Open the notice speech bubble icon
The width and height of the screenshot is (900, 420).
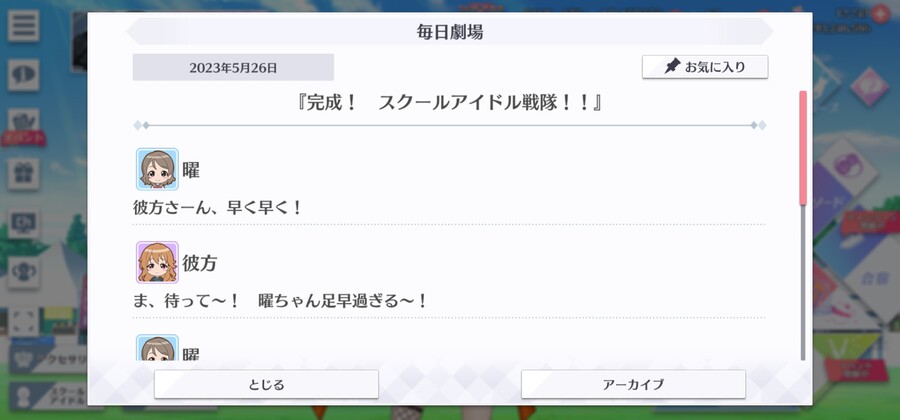point(24,75)
